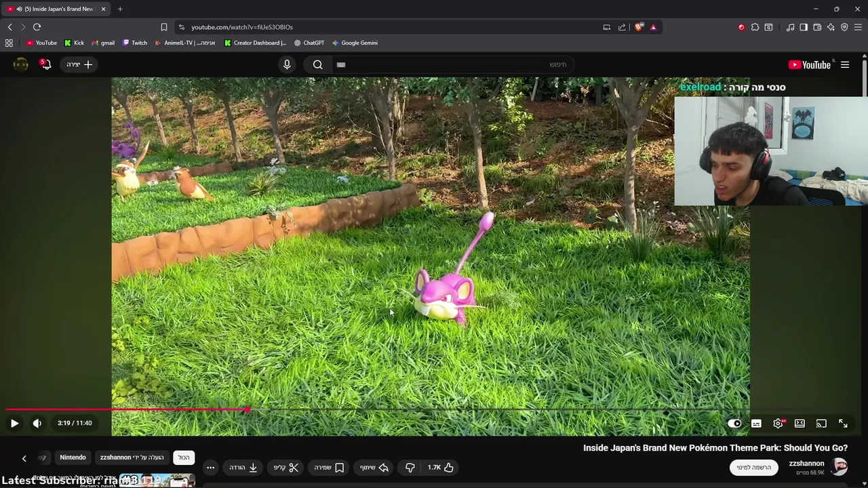Download the video via הורדה button
This screenshot has height=488, width=868.
pos(243,467)
